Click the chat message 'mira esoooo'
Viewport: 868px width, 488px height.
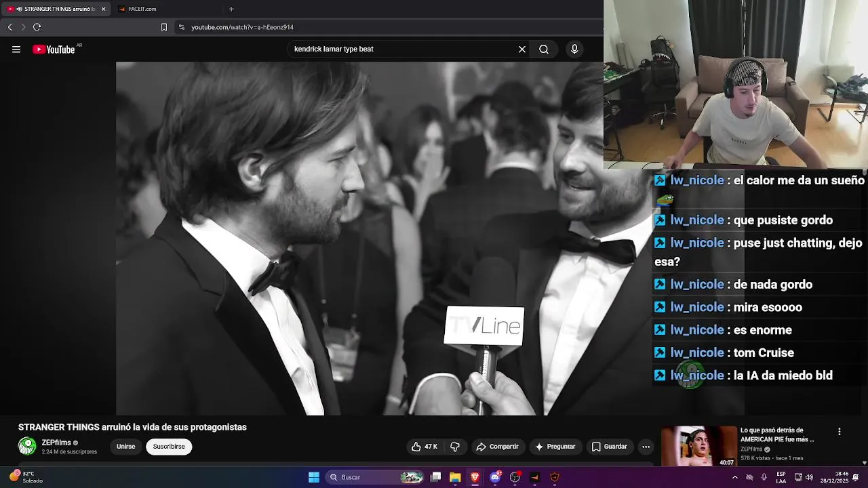(768, 307)
